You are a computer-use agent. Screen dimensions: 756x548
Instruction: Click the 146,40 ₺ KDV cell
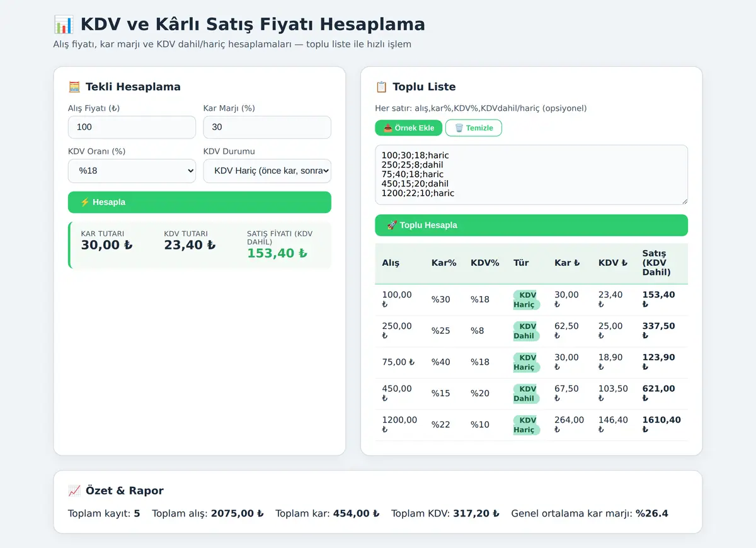tap(613, 425)
